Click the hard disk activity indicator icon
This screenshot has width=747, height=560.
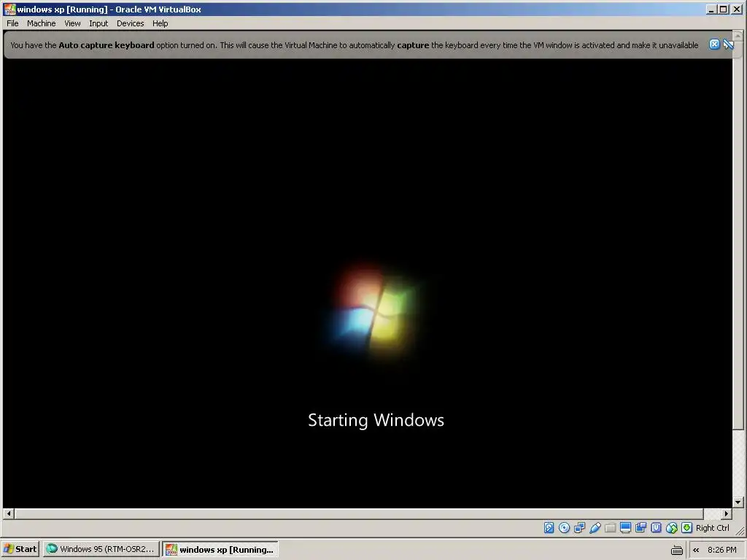[x=549, y=528]
